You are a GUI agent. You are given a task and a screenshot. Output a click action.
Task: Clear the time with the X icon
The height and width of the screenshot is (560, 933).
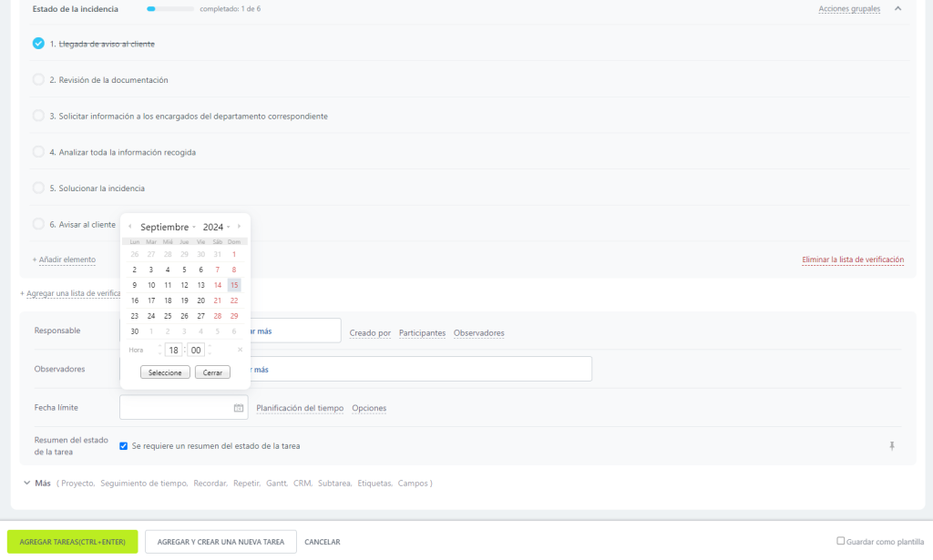coord(240,350)
